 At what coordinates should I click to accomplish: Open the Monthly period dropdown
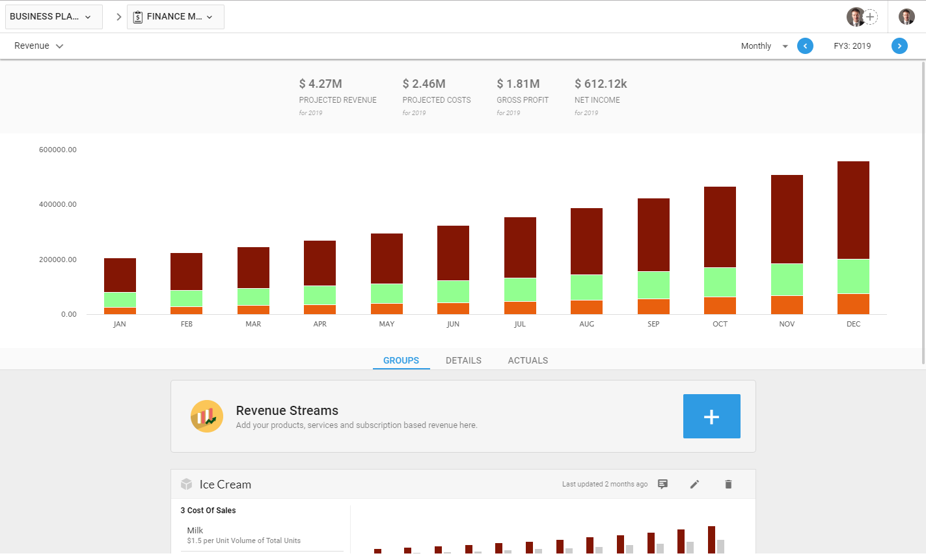[763, 46]
